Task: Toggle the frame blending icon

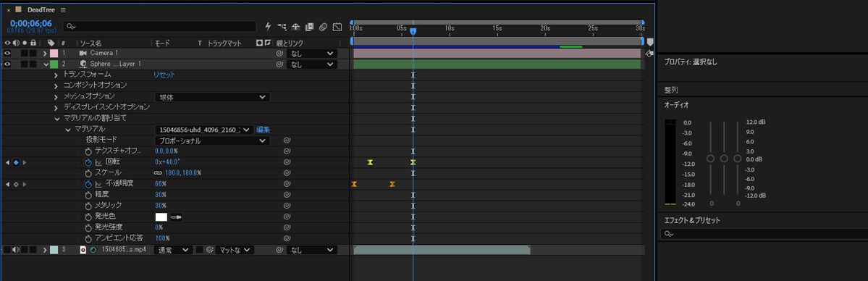Action: pyautogui.click(x=309, y=26)
